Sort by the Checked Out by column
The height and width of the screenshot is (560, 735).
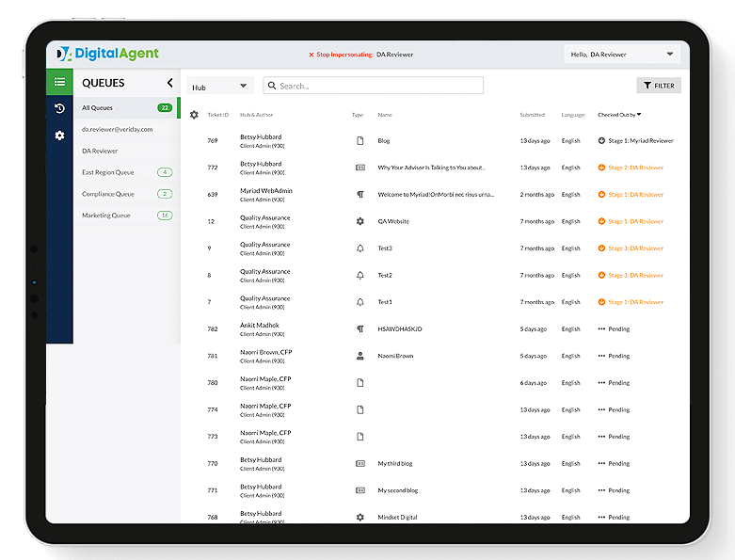[x=619, y=115]
